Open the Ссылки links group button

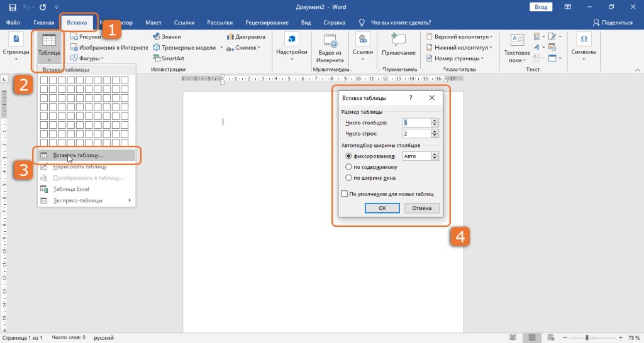(x=363, y=48)
